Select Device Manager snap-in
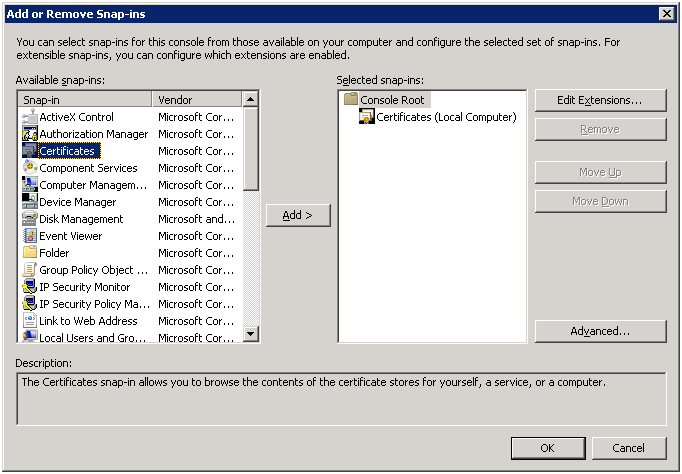Image resolution: width=682 pixels, height=474 pixels. point(77,202)
